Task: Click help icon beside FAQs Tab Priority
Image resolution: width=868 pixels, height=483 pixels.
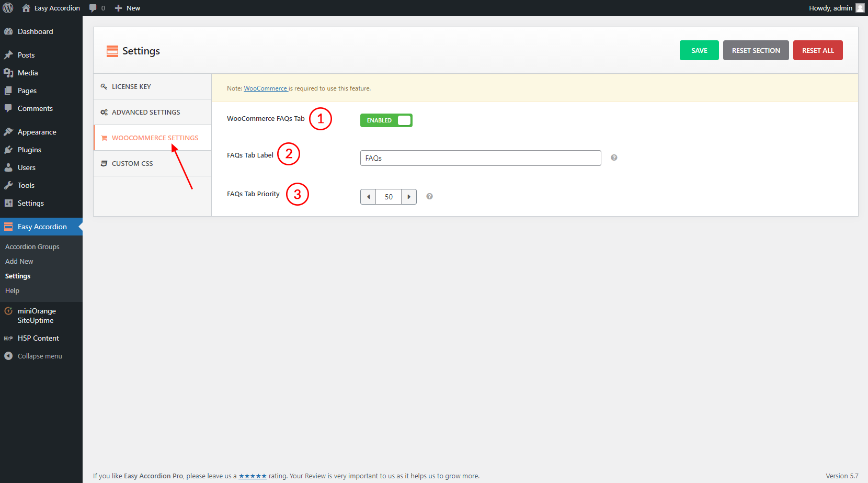Action: coord(429,196)
